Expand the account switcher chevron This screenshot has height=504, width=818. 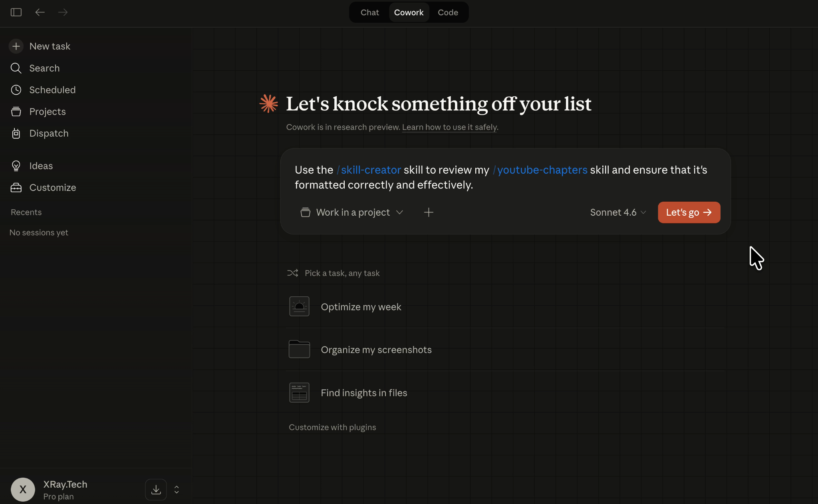(176, 489)
